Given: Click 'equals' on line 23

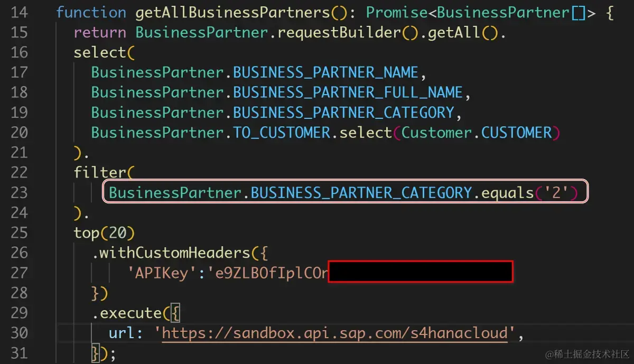Looking at the screenshot, I should tap(507, 193).
